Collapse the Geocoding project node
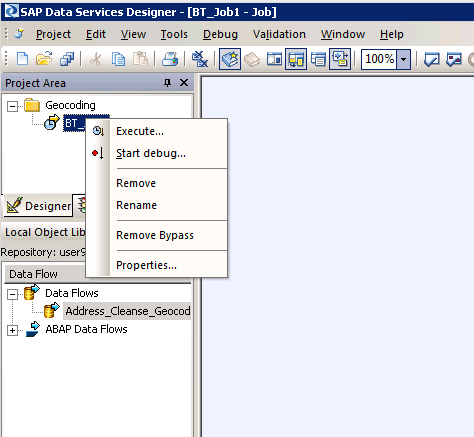 [x=12, y=107]
